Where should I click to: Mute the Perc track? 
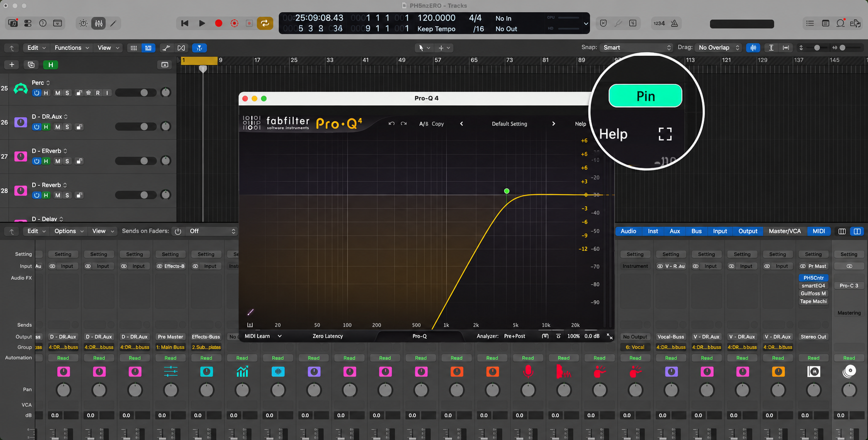pyautogui.click(x=58, y=93)
